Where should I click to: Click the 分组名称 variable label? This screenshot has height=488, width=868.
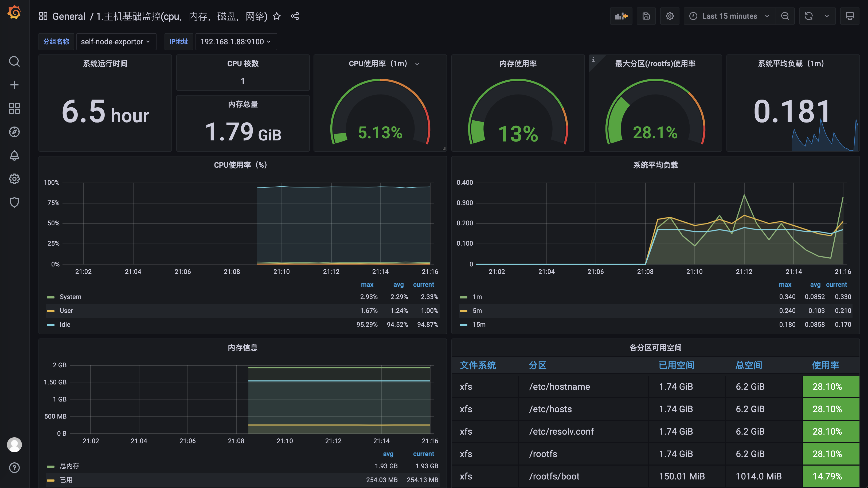coord(56,42)
